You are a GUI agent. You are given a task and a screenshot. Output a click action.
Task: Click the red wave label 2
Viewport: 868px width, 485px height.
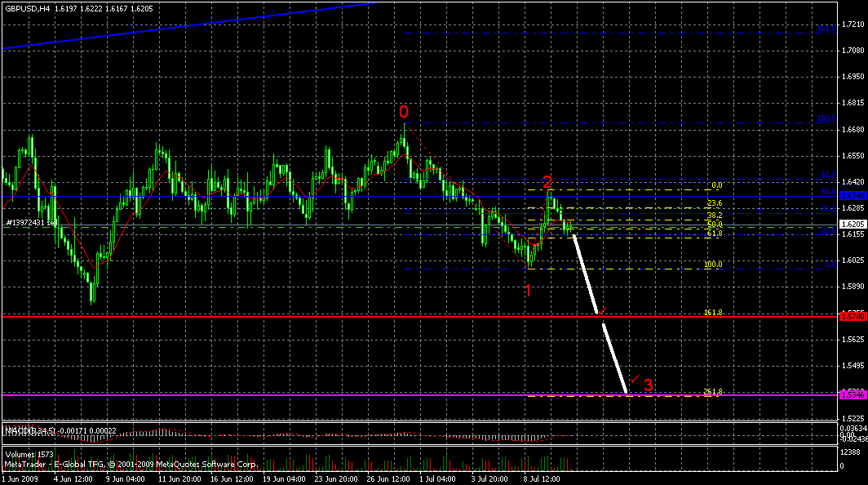pos(547,182)
